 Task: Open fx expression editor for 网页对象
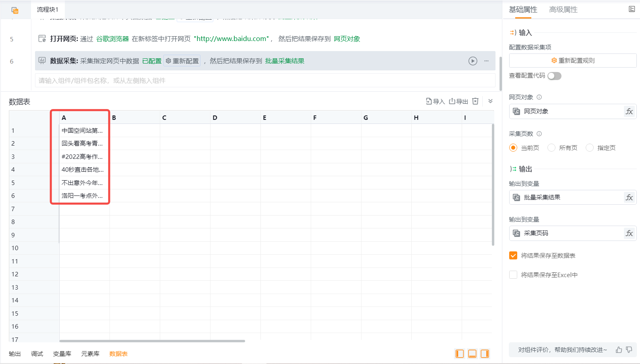tap(629, 111)
